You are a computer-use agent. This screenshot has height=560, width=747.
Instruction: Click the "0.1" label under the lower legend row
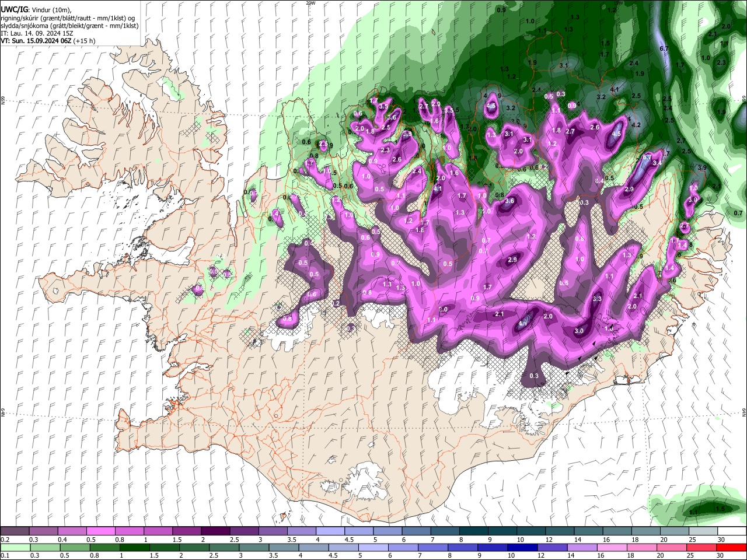tap(5, 555)
